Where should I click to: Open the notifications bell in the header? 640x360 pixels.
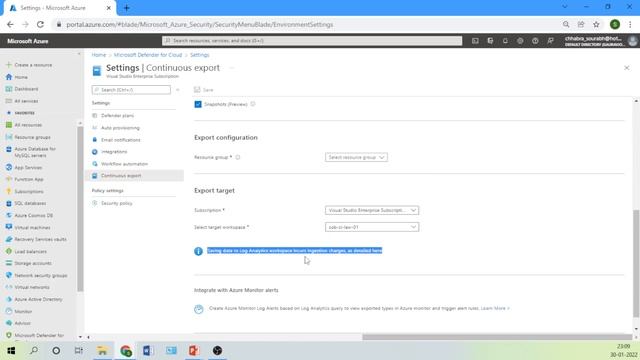505,41
